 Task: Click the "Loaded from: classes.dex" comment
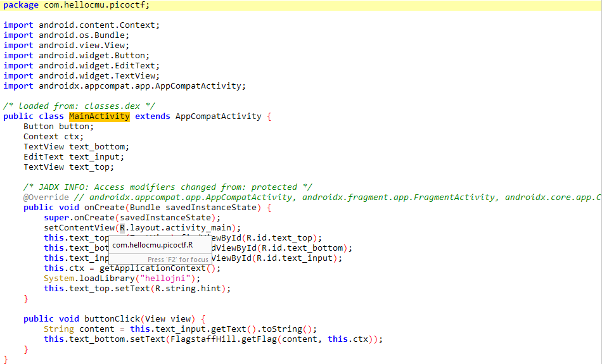tap(79, 106)
